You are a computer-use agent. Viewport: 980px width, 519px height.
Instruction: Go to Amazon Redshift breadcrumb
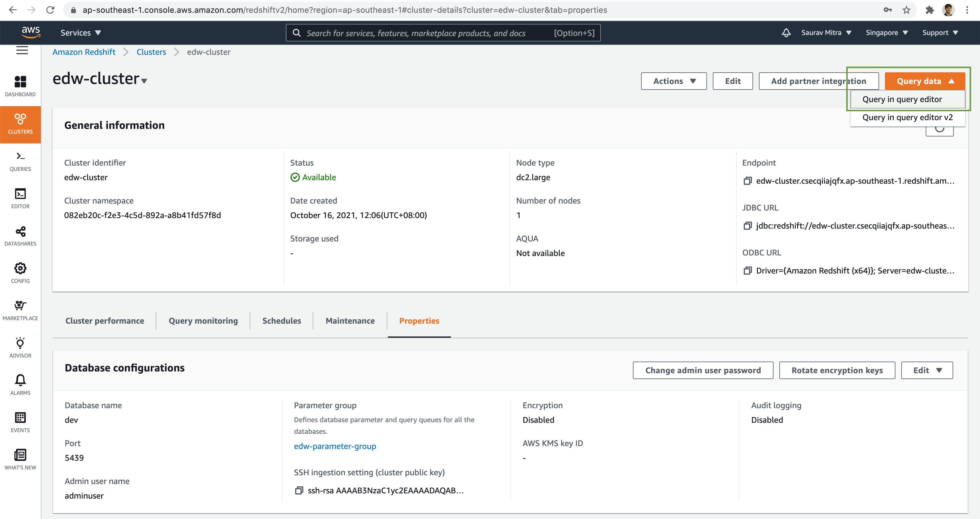pos(84,52)
